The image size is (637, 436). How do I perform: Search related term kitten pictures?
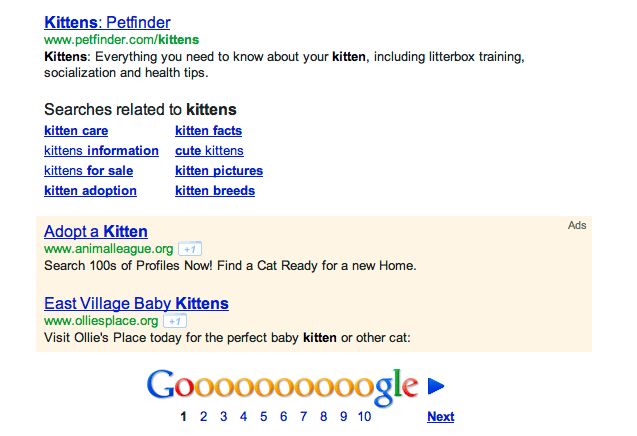click(219, 171)
